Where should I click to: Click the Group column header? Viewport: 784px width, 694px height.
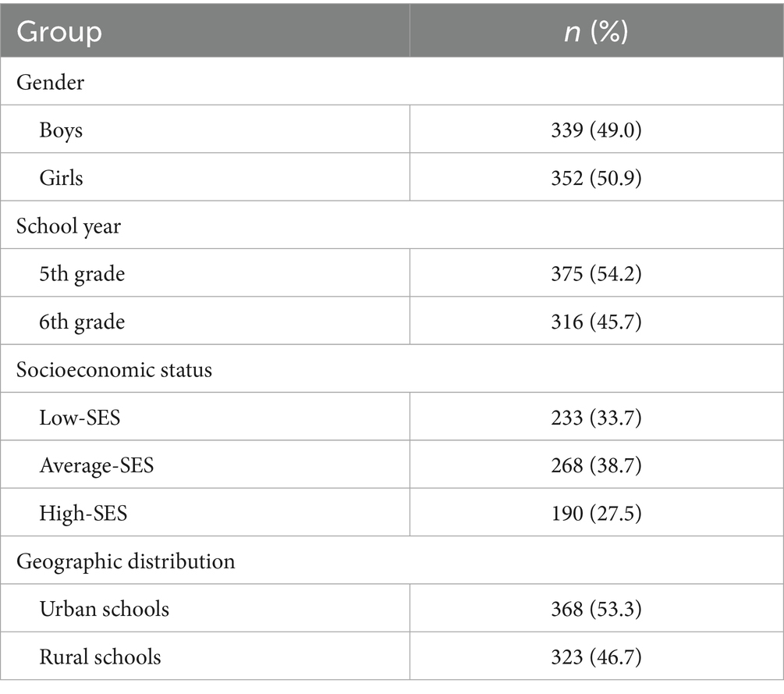pos(60,33)
